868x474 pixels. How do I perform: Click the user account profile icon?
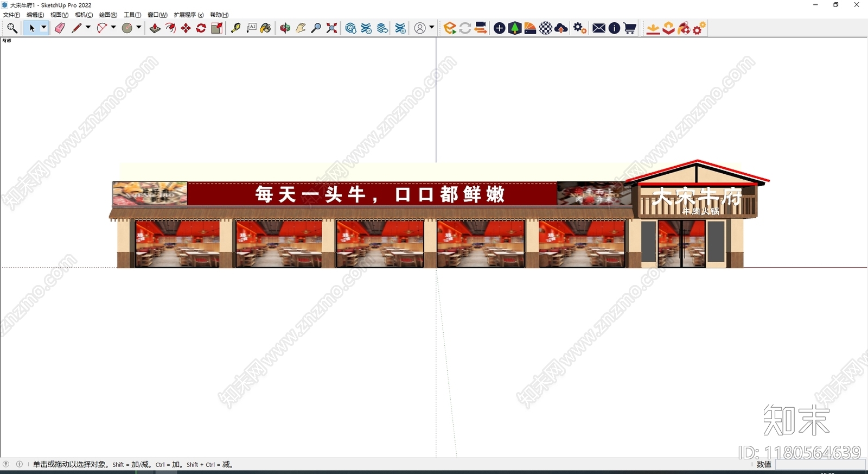(x=420, y=28)
